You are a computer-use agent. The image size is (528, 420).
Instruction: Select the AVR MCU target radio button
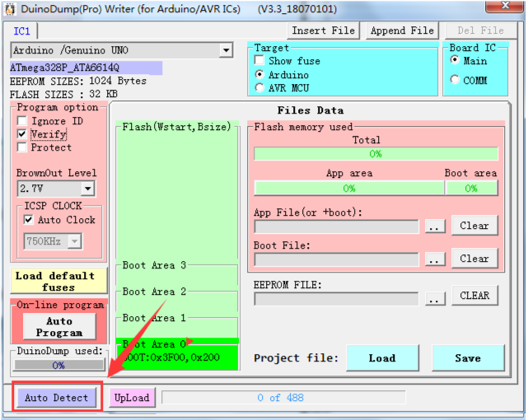pos(259,88)
